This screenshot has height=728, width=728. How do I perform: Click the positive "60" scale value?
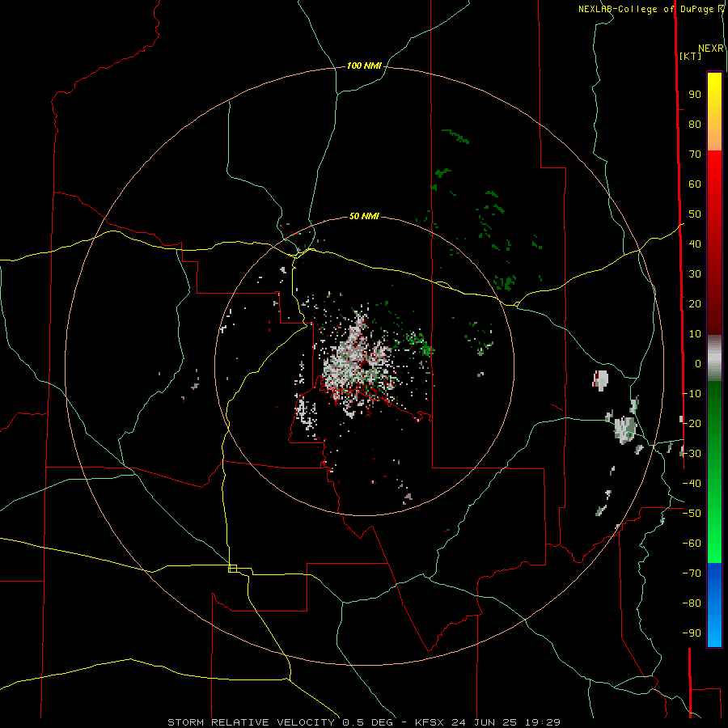coord(695,184)
